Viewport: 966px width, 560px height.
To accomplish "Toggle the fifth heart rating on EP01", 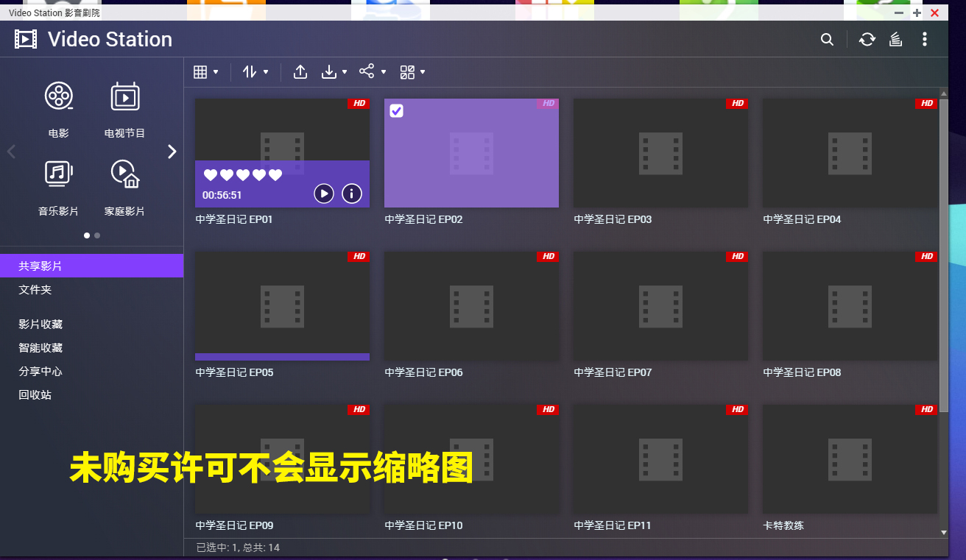I will coord(274,175).
